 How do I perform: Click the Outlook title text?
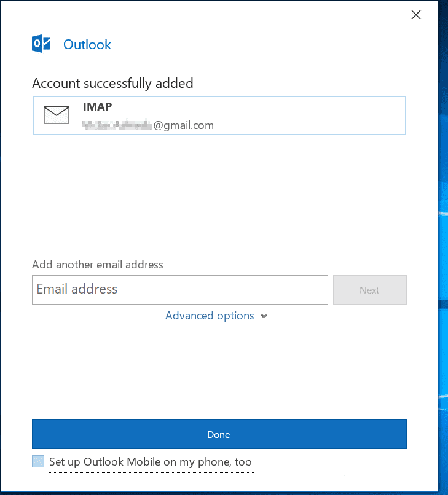[87, 44]
